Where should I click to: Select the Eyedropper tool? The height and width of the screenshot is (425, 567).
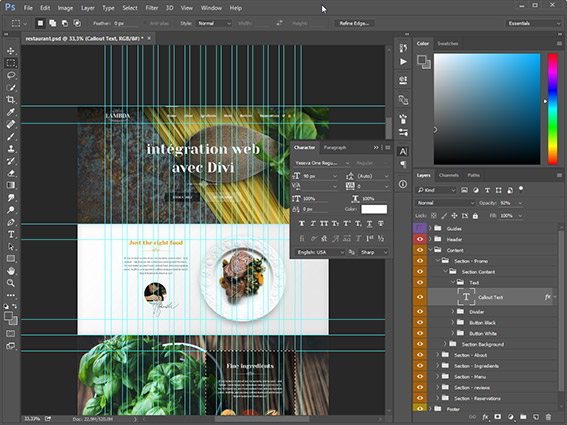[11, 112]
